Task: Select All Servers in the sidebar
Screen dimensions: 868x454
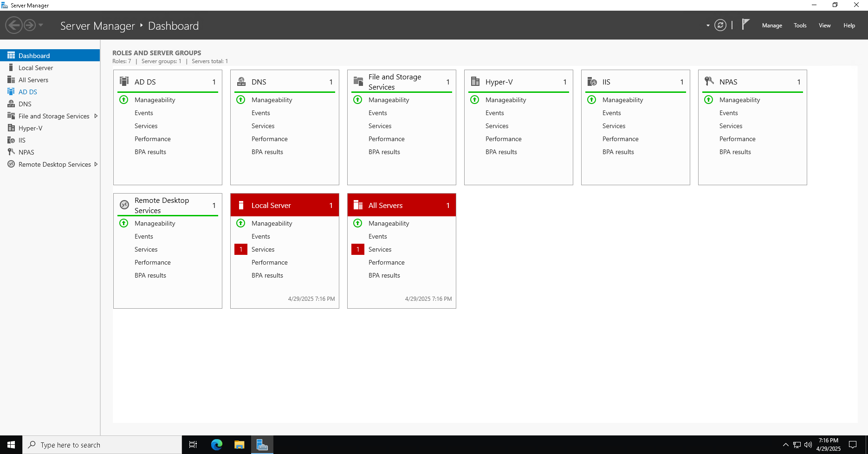Action: click(50, 80)
